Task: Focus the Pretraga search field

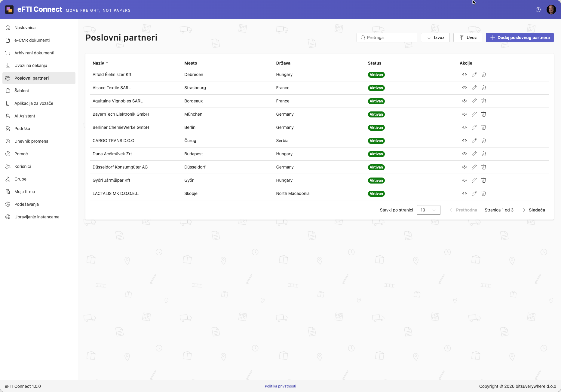Action: coord(387,38)
